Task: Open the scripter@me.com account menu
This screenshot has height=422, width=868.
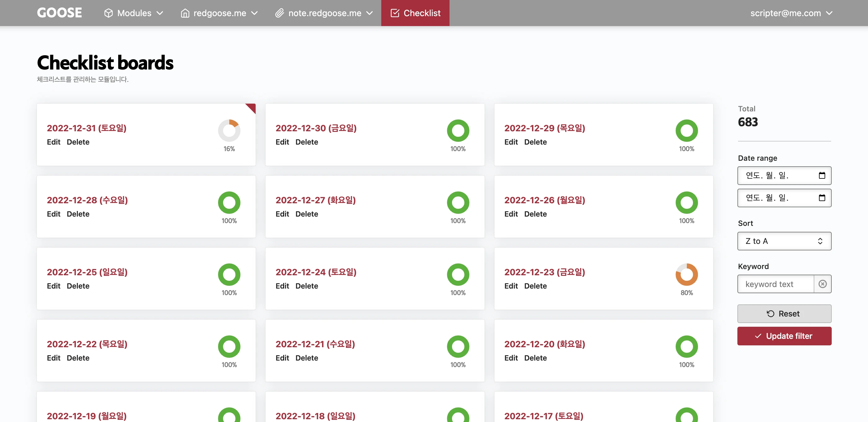Action: [x=791, y=13]
